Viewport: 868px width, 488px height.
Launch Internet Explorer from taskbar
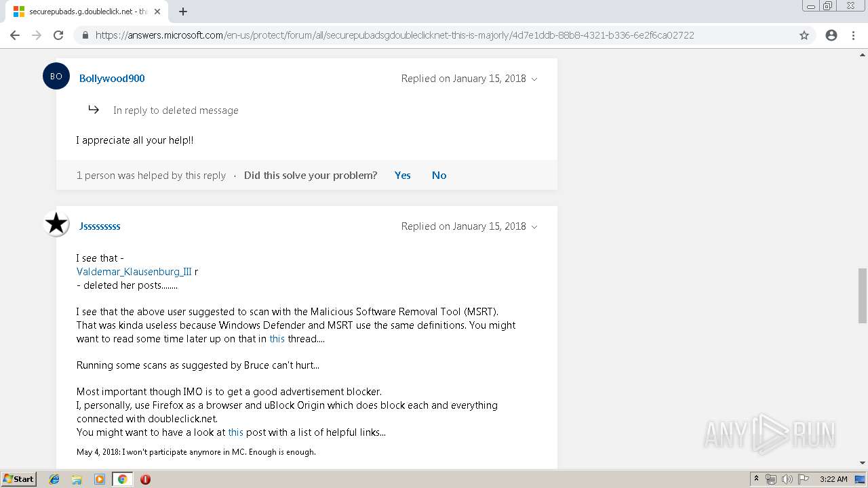click(54, 479)
